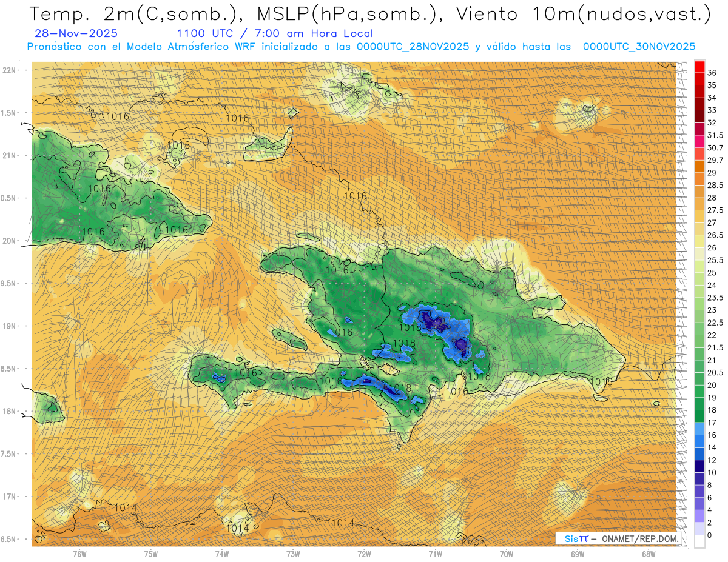728x562 pixels.
Task: Click the legend value '28.5'
Action: click(x=715, y=186)
